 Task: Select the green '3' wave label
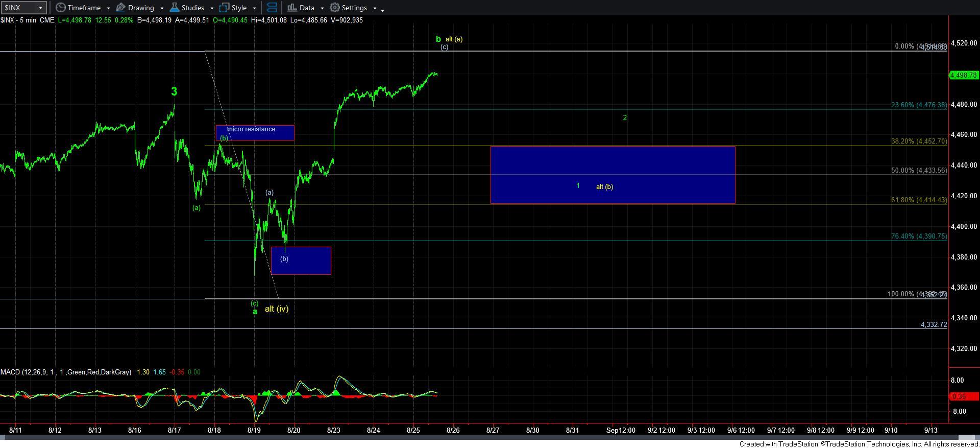click(x=174, y=91)
